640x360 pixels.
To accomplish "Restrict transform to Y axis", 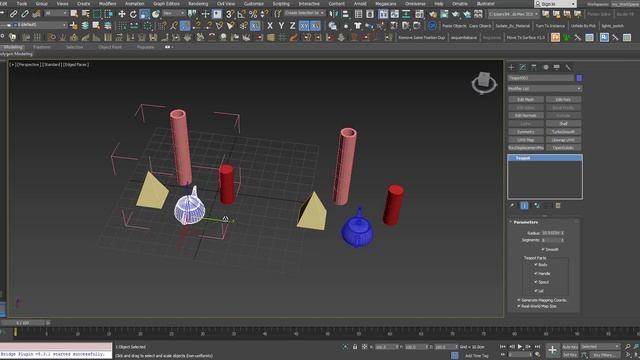I will 281,26.
